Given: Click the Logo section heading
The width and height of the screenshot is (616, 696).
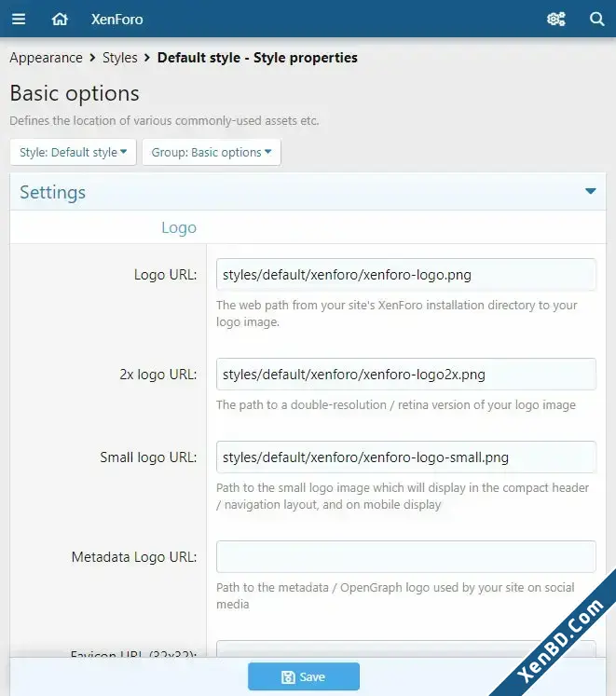Looking at the screenshot, I should click(x=179, y=227).
